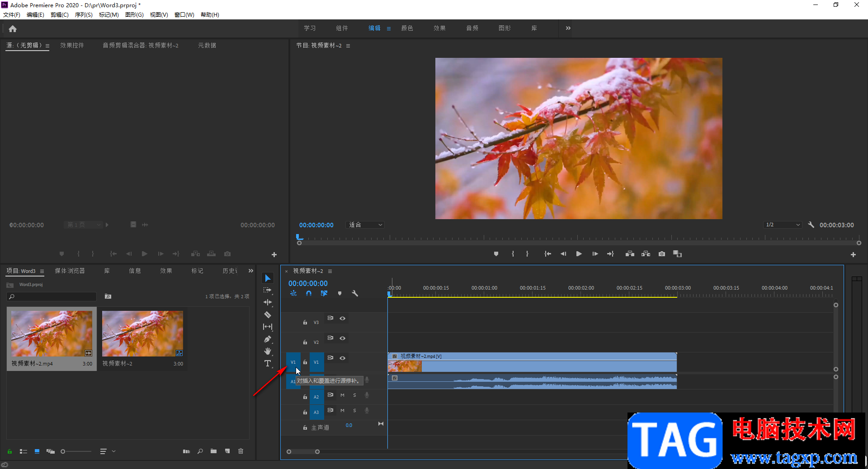Toggle linked selection in timeline

324,293
